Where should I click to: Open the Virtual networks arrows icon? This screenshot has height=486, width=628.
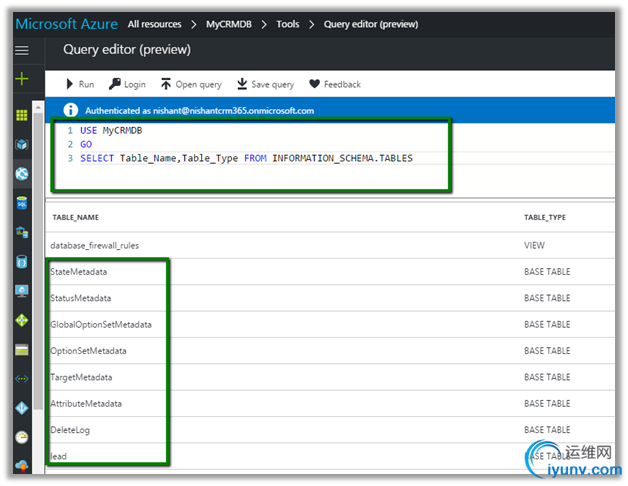click(22, 379)
